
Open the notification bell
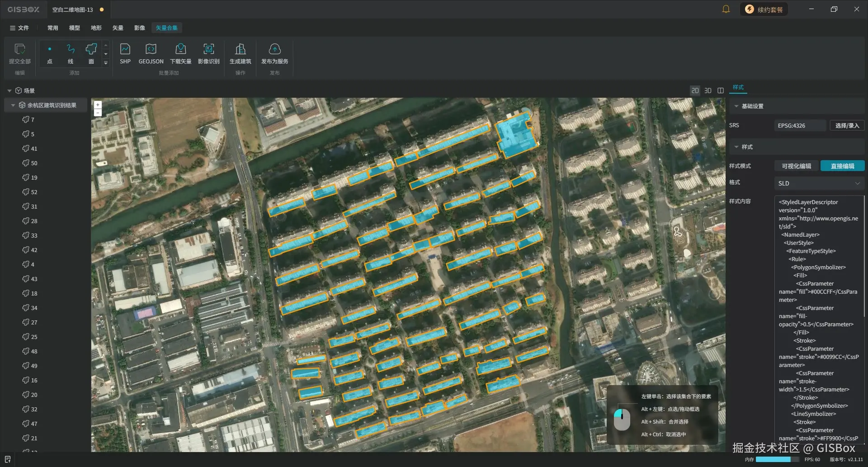(726, 9)
